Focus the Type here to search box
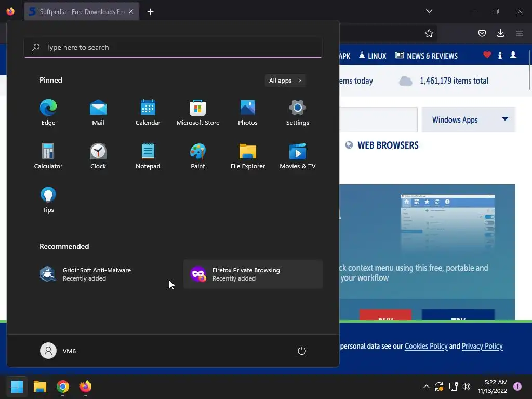This screenshot has width=532, height=399. point(173,47)
